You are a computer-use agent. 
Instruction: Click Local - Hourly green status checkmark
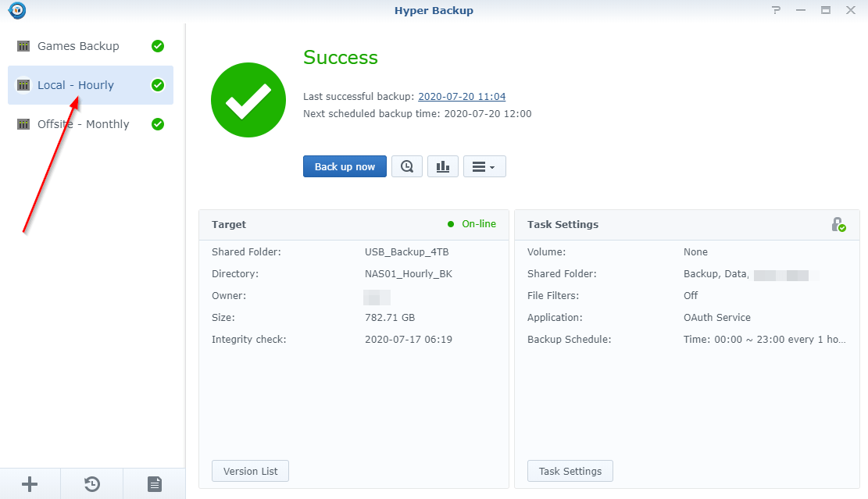pyautogui.click(x=158, y=85)
